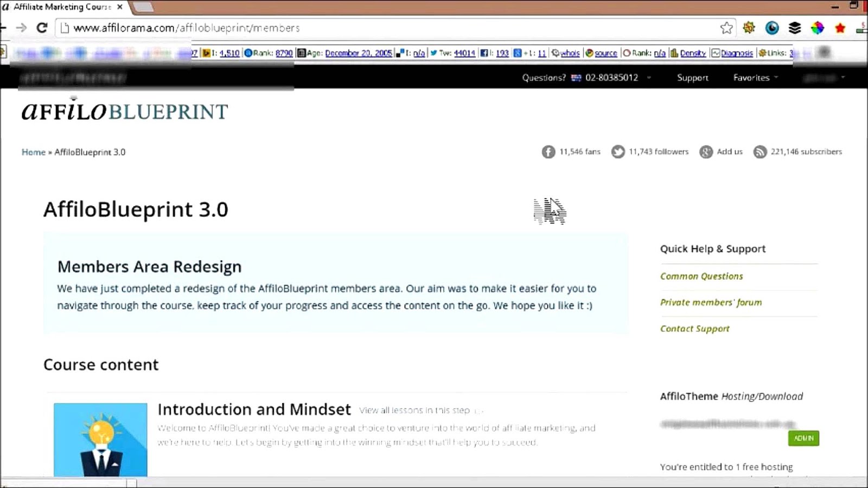Click the AffiloBlueprint 3.0 page heading

tap(136, 209)
